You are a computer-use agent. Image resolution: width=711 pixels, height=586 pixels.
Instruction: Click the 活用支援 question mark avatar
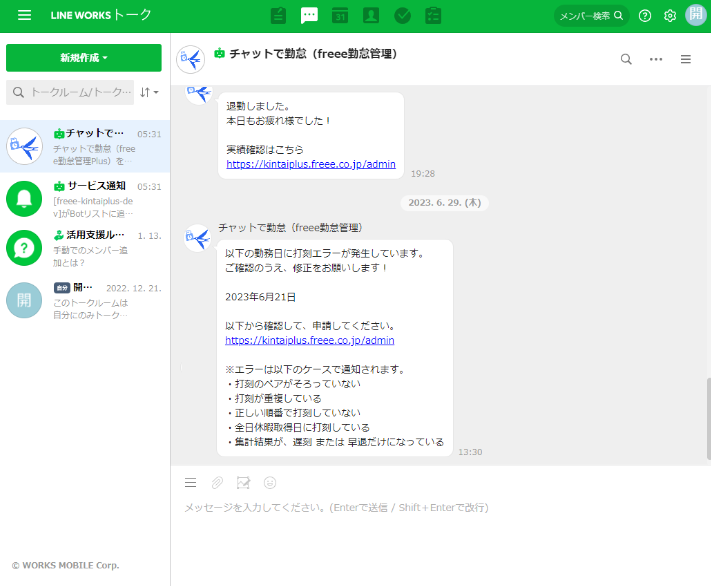point(24,248)
